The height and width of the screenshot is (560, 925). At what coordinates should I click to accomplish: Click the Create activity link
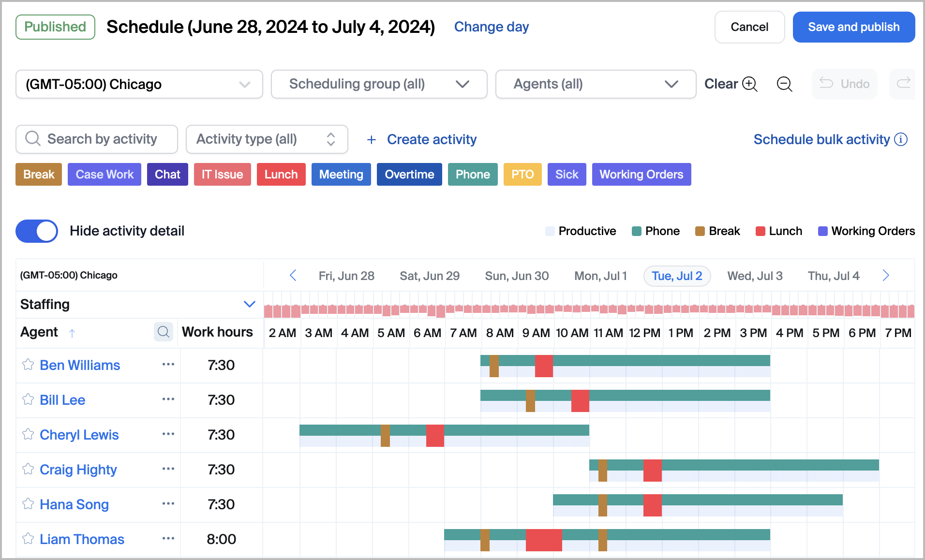431,140
